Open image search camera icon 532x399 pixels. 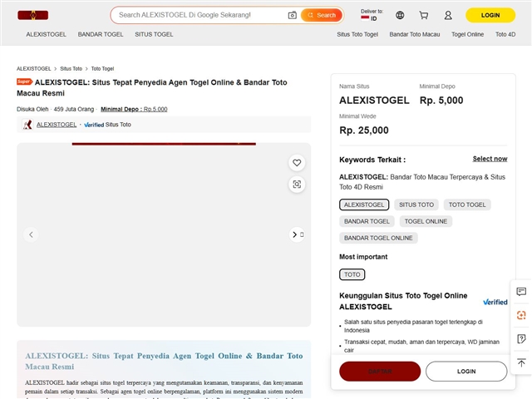(292, 15)
